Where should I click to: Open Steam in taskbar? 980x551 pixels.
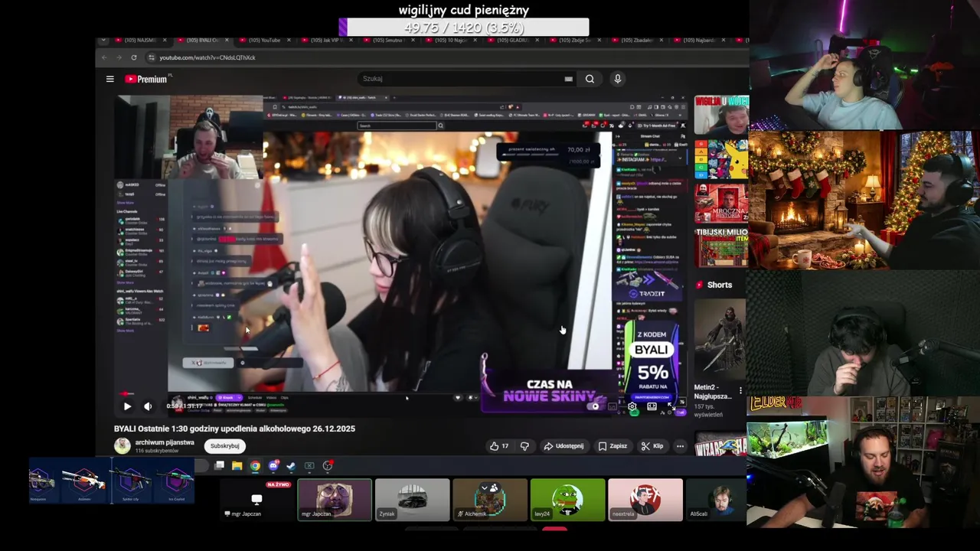291,465
